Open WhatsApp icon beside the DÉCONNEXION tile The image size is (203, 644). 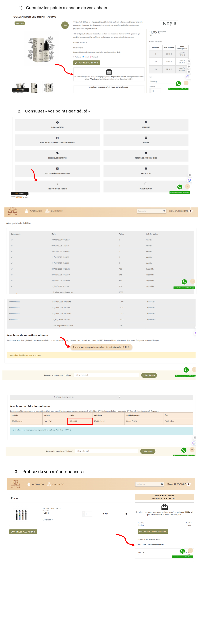coord(180,187)
